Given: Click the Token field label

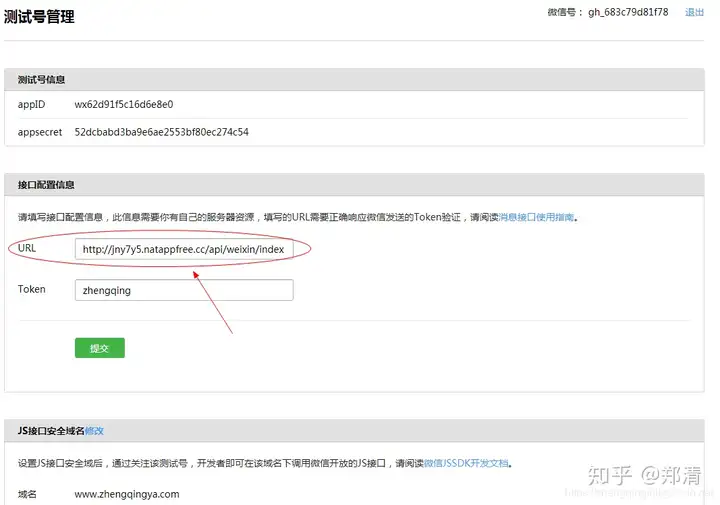Looking at the screenshot, I should click(31, 289).
